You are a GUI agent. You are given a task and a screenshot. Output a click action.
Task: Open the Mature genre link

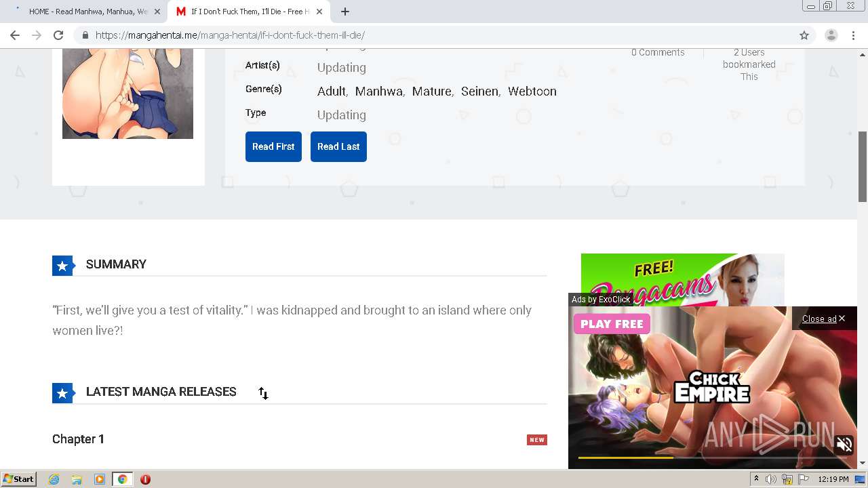tap(431, 91)
